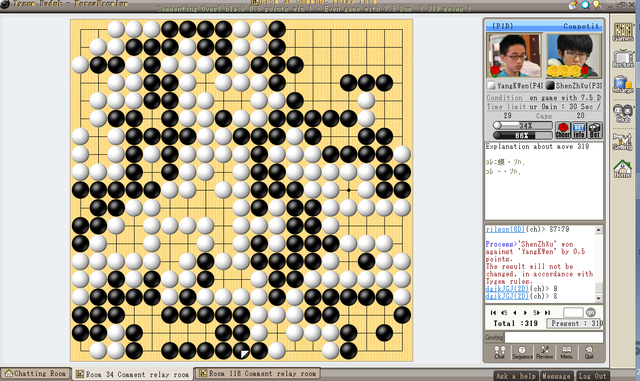Viewport: 640px width, 381px height.
Task: Jump to the last move
Action: pos(547,312)
